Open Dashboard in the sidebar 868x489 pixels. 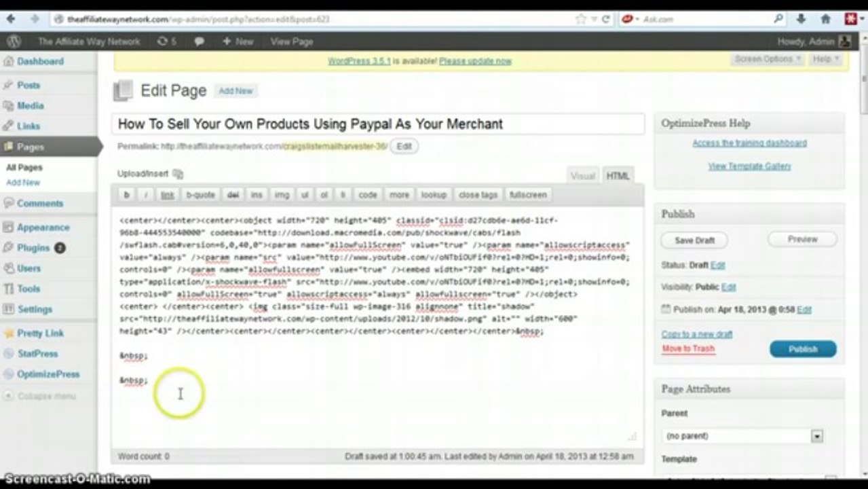40,61
